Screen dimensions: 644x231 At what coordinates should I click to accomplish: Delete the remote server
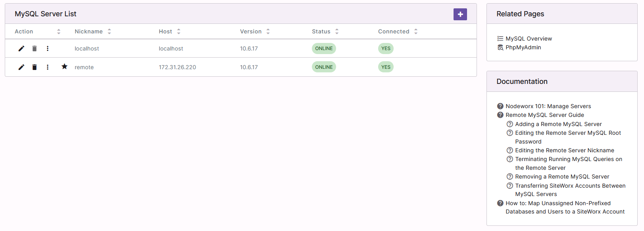point(35,67)
